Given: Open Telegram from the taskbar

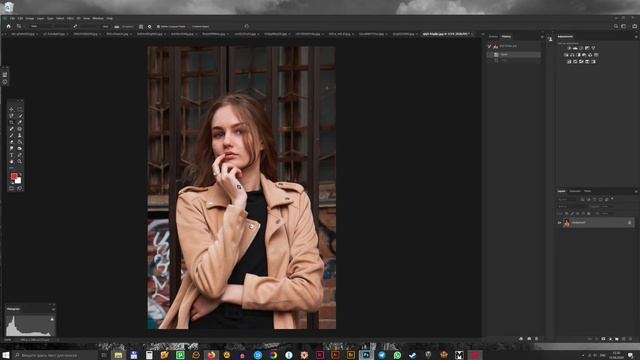Looking at the screenshot, I should point(382,355).
